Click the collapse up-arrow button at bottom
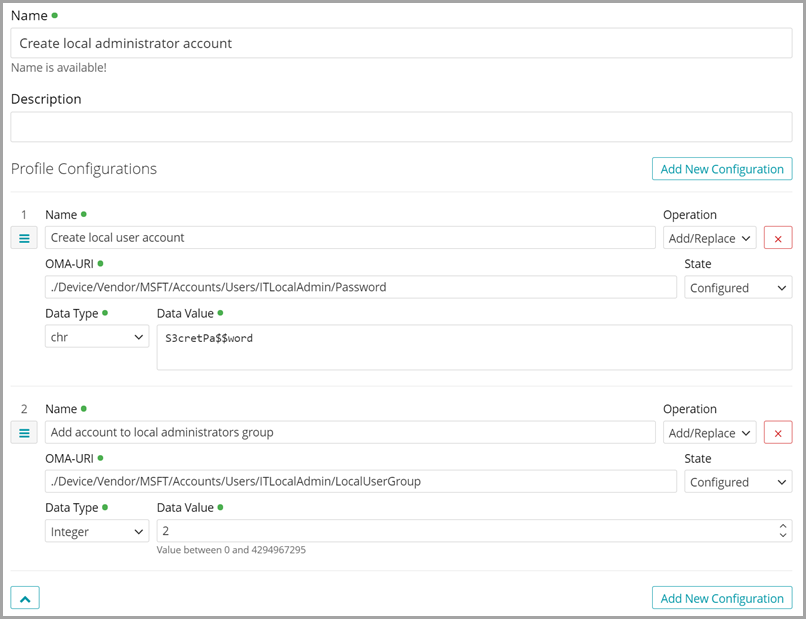 click(25, 598)
